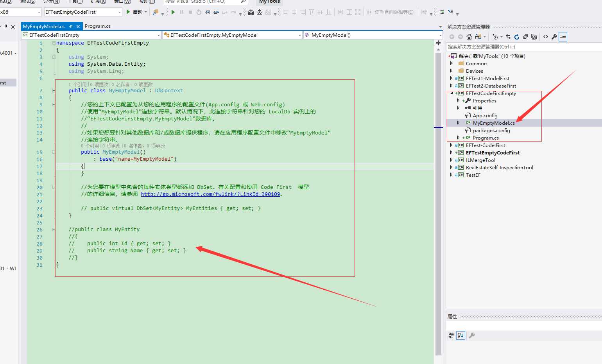Click the Stop debugging square icon

190,12
